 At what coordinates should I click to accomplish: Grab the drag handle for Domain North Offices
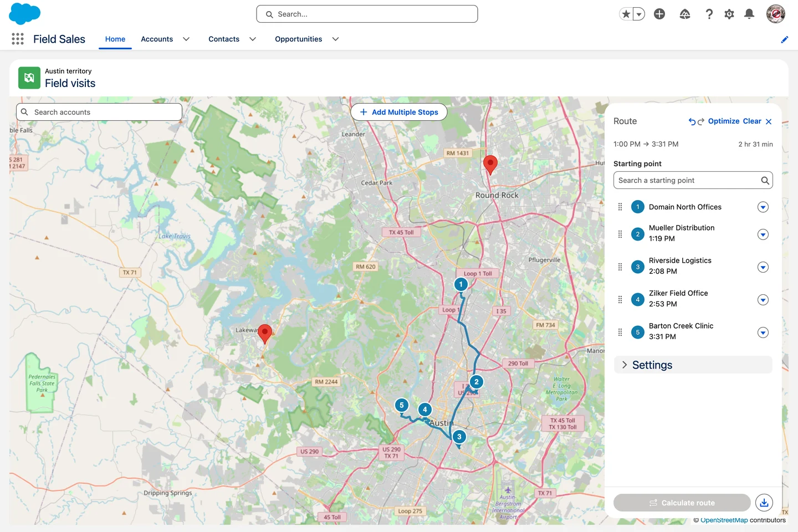[x=620, y=207]
